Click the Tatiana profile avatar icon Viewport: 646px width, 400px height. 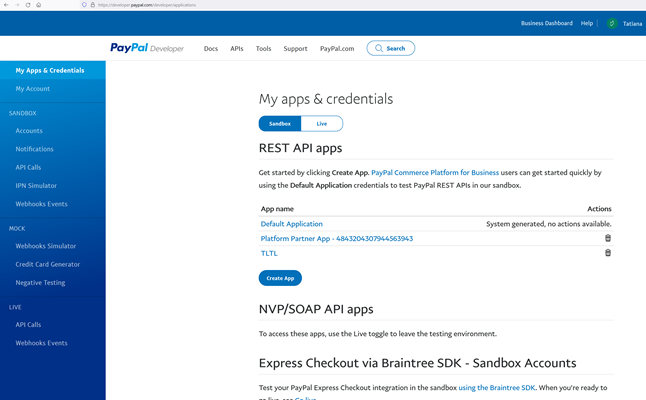coord(612,23)
